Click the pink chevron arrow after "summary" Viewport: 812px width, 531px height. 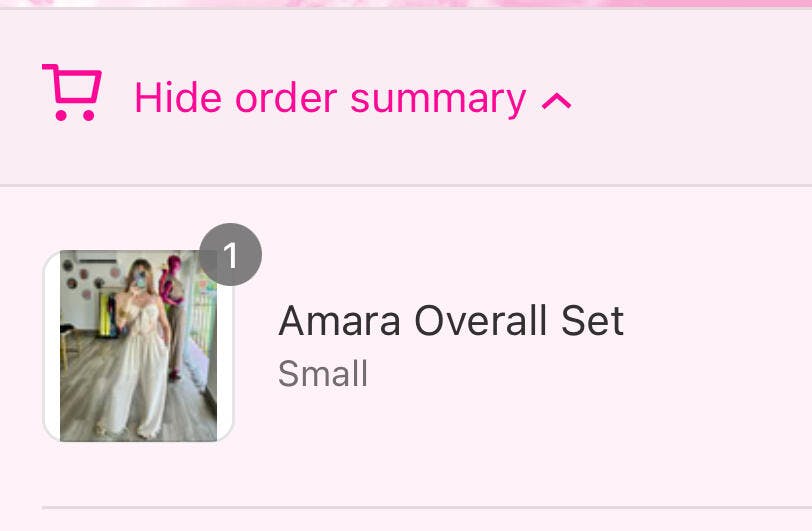[556, 100]
